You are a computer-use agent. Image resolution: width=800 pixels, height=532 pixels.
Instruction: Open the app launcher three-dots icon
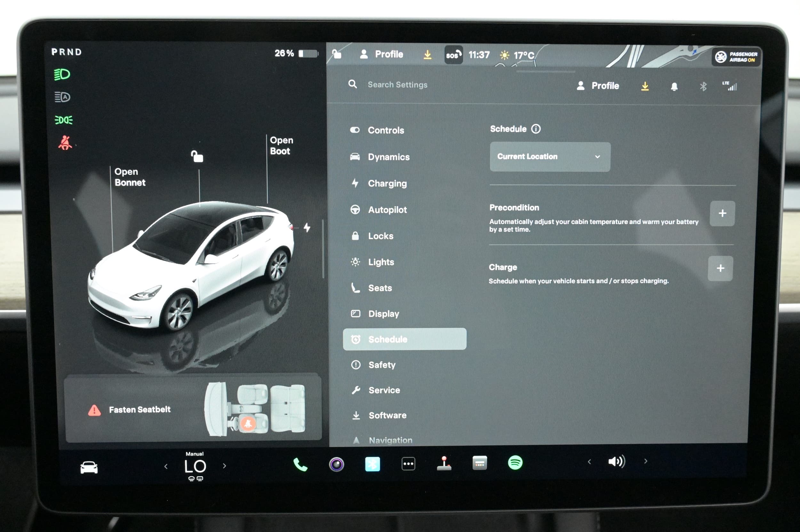(x=408, y=464)
